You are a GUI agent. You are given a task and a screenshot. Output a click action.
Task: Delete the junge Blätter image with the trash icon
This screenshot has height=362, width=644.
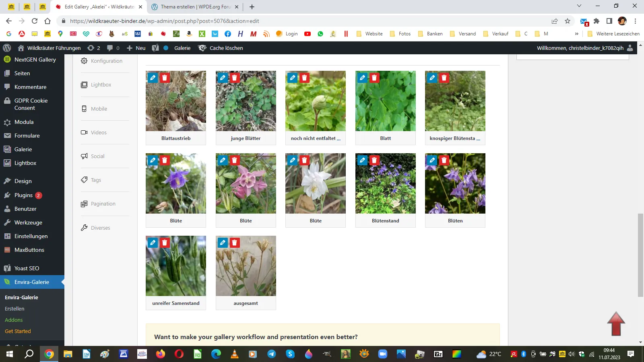click(235, 78)
